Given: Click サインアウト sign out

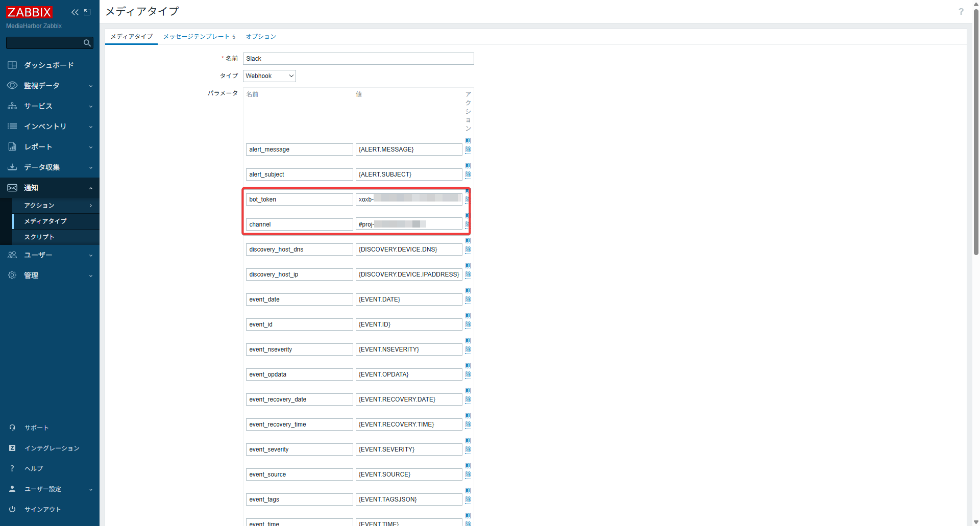Looking at the screenshot, I should (42, 509).
